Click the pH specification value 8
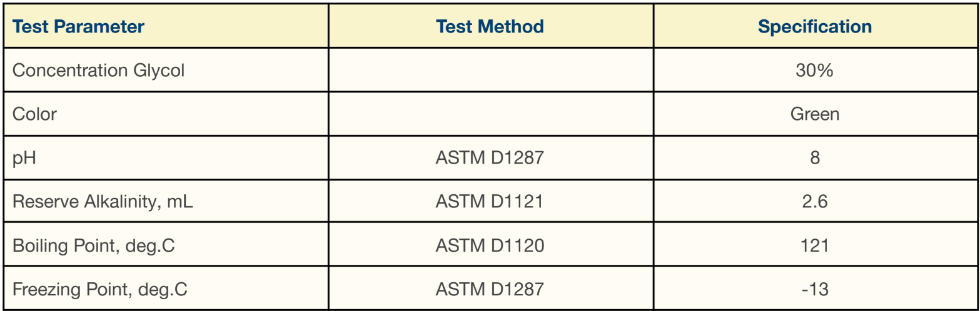 click(815, 158)
